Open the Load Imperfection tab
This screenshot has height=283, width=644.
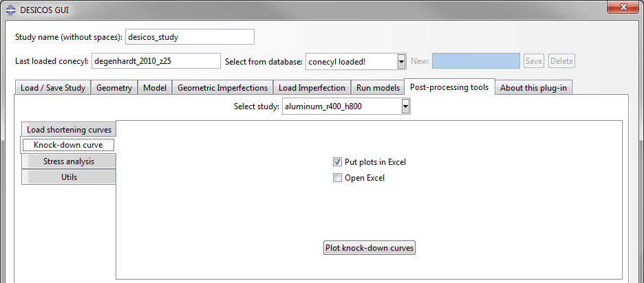pyautogui.click(x=312, y=88)
